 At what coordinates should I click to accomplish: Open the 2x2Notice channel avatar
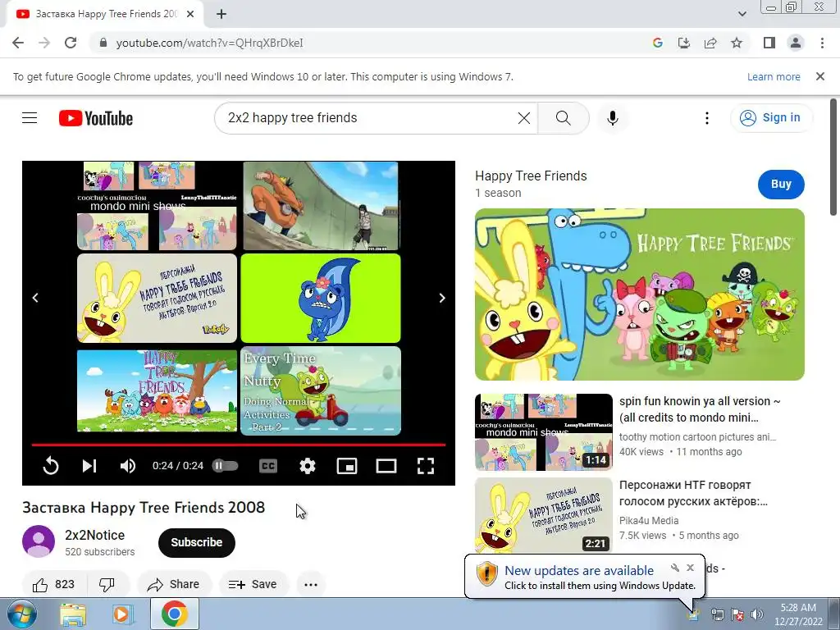[39, 541]
